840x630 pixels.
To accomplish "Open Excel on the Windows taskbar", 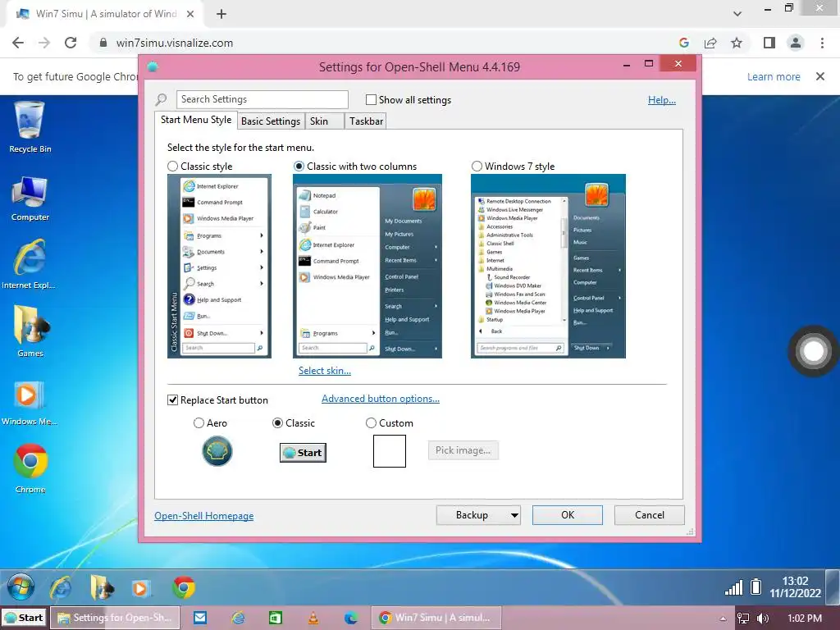I will pos(276,618).
